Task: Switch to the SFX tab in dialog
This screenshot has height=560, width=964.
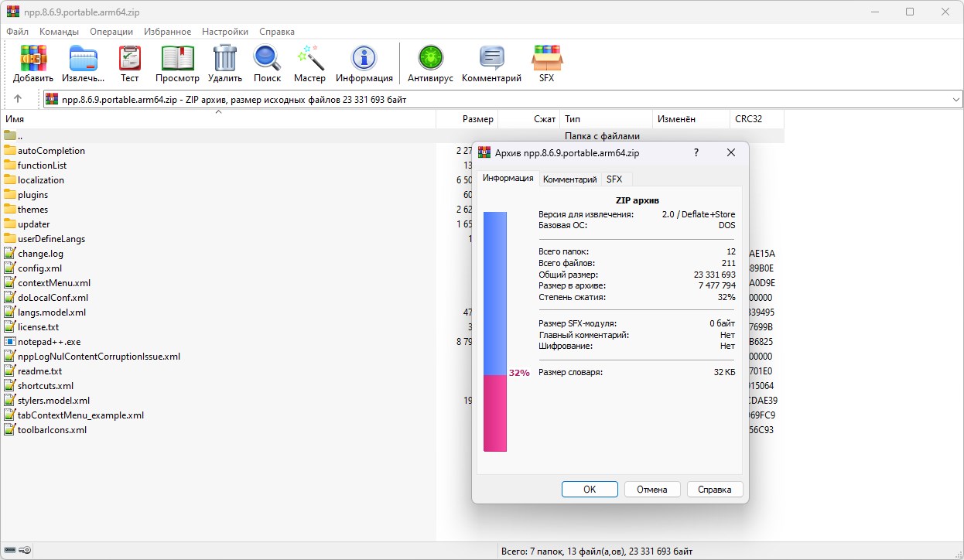Action: point(614,179)
